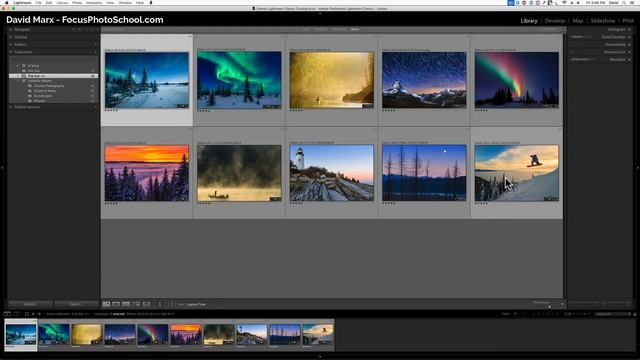640x360 pixels.
Task: Open the File menu
Action: click(x=38, y=2)
